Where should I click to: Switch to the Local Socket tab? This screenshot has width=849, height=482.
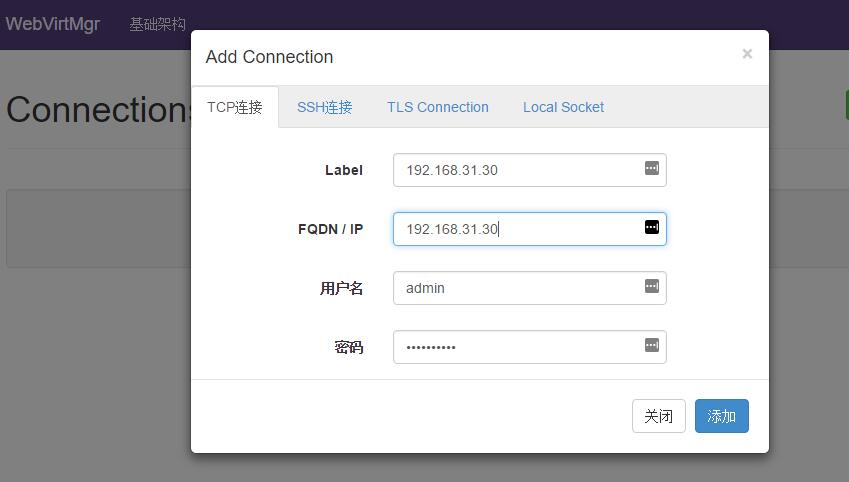[x=563, y=107]
